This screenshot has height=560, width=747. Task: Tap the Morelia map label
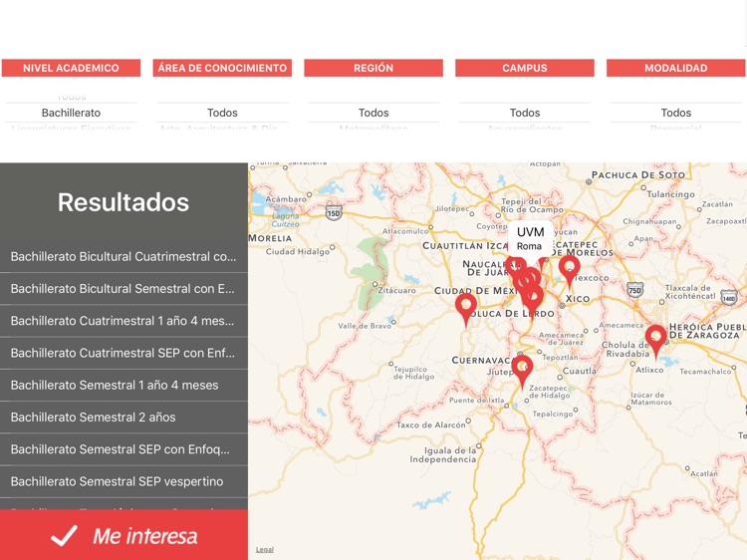coord(270,237)
